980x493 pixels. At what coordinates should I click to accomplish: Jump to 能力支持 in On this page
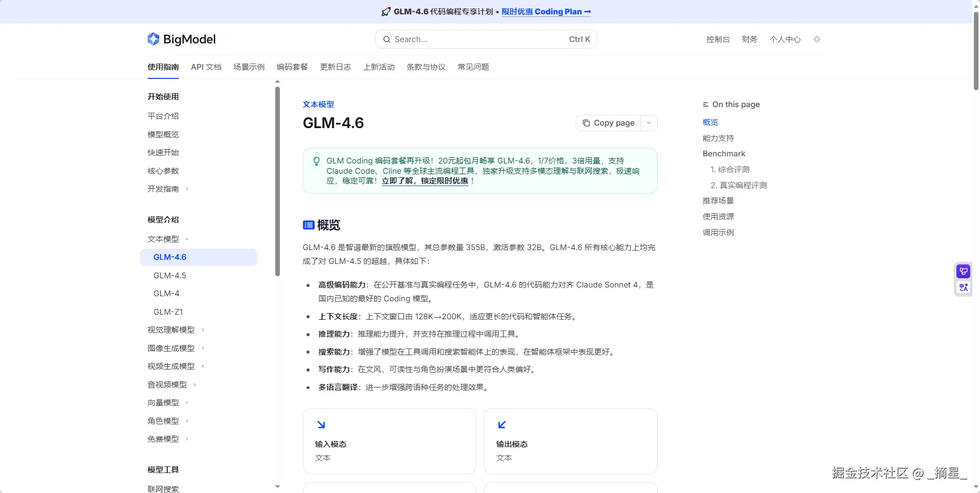[x=718, y=138]
